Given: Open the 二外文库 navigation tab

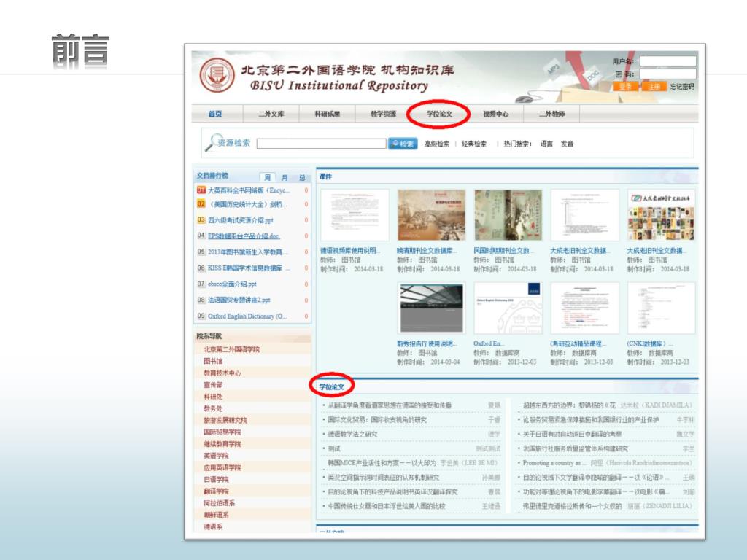Looking at the screenshot, I should [x=271, y=114].
